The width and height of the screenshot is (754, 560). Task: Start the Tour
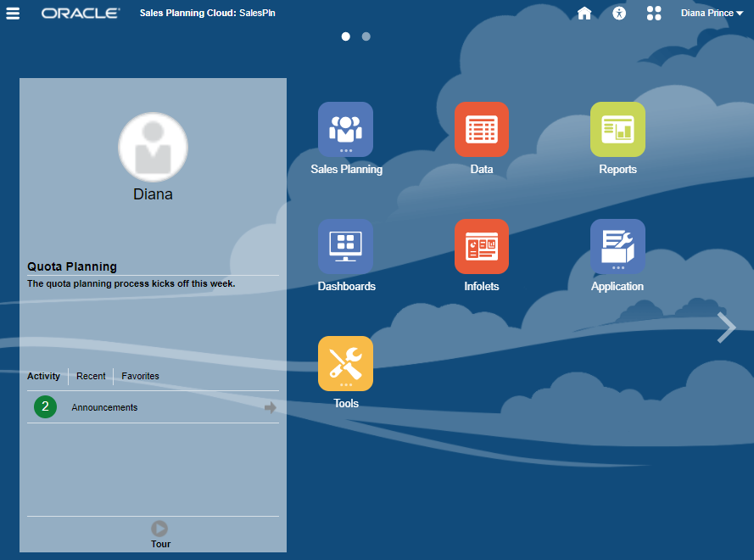pyautogui.click(x=159, y=529)
